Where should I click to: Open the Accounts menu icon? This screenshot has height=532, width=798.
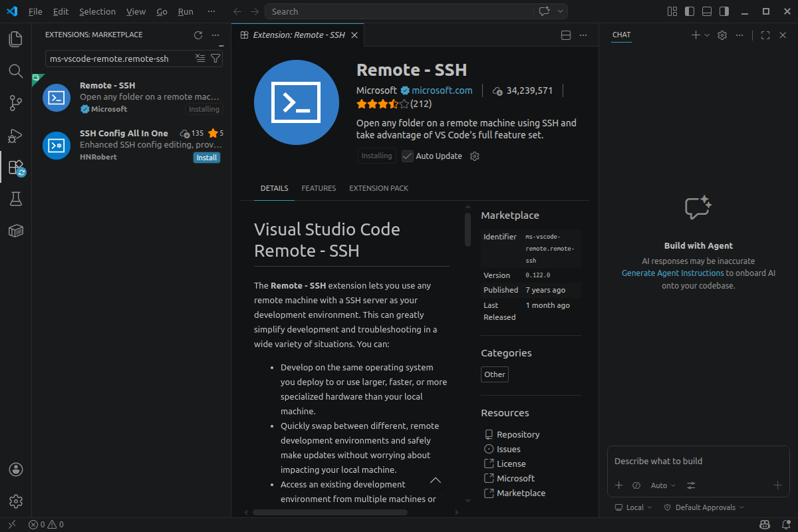(x=16, y=469)
